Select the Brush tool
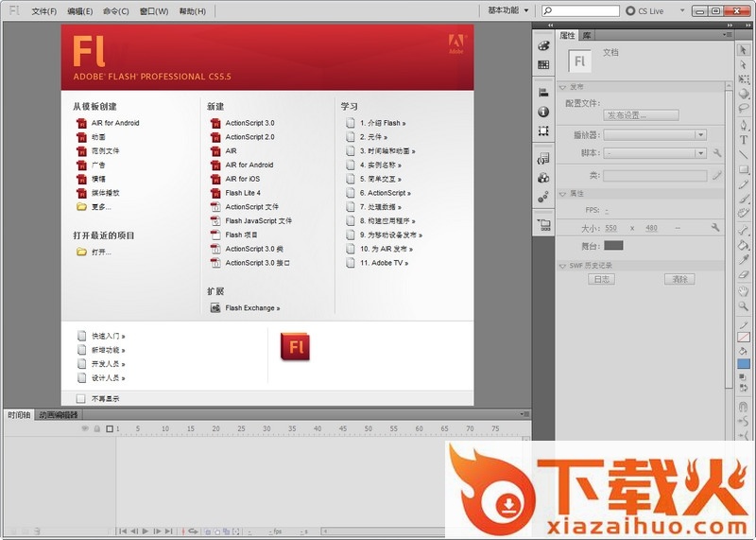The width and height of the screenshot is (756, 540). coord(744,199)
